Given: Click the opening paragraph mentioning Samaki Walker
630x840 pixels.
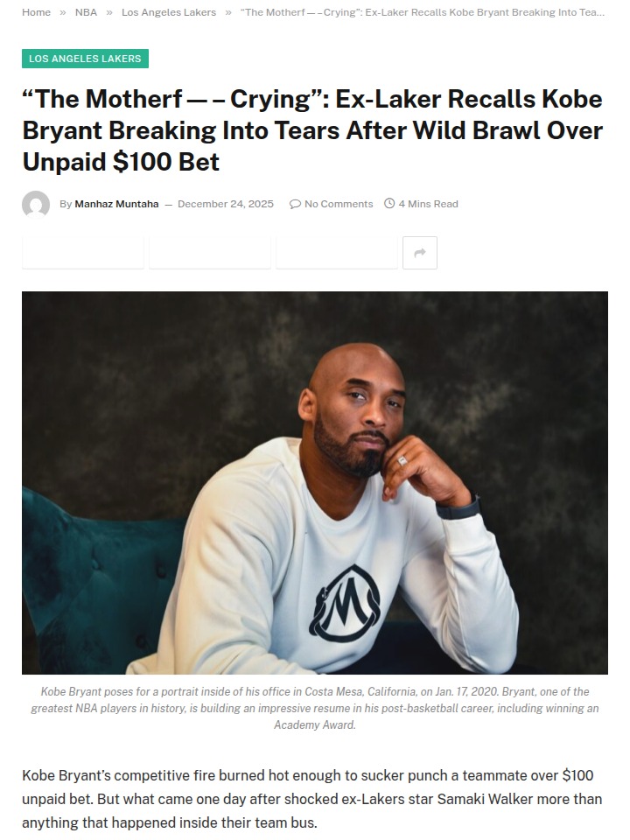Looking at the screenshot, I should pos(312,799).
